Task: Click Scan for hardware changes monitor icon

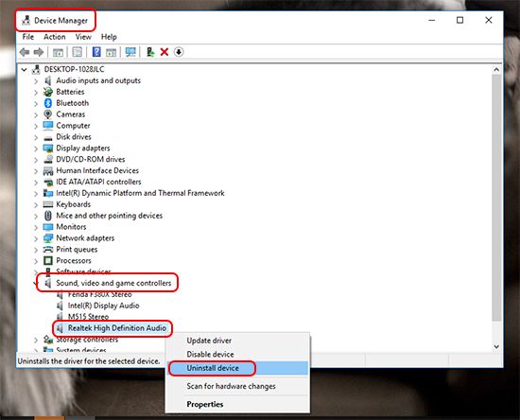Action: click(x=130, y=52)
